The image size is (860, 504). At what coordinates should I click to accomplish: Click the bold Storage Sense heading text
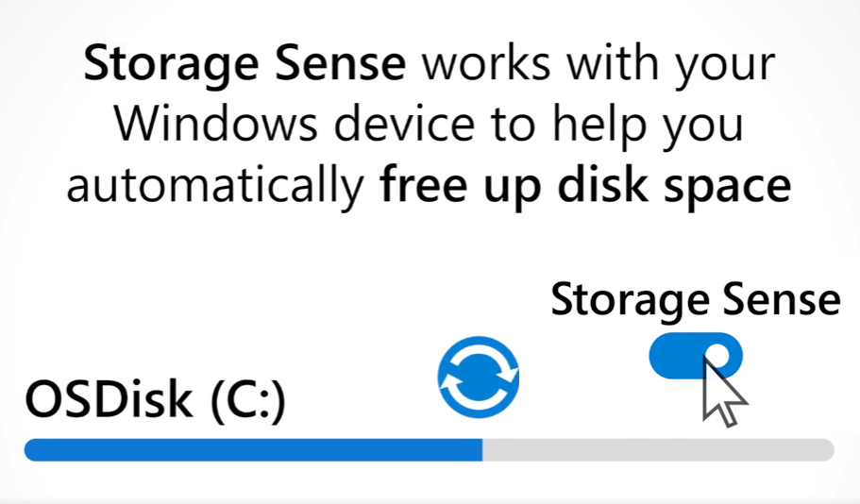point(245,64)
